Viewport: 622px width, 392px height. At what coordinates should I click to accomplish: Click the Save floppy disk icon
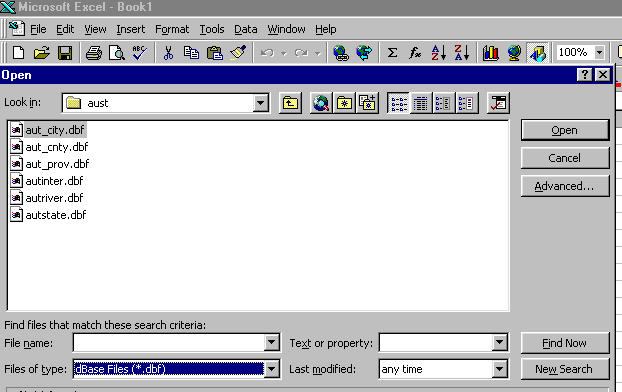click(x=65, y=52)
